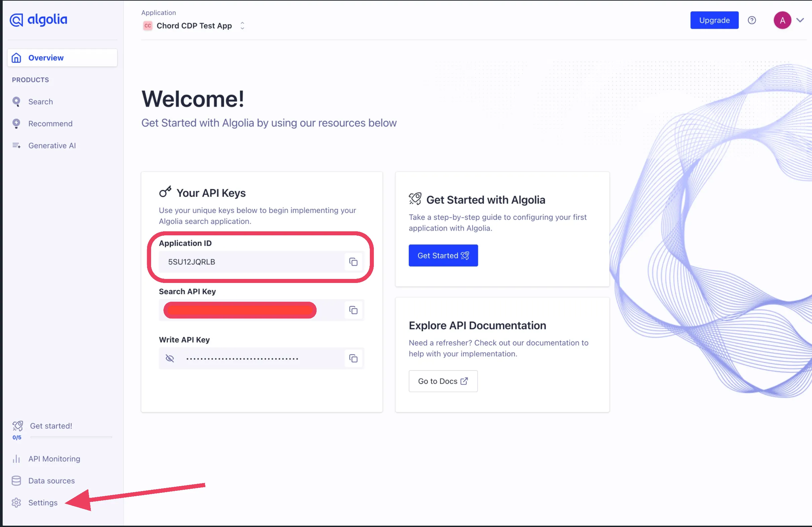Open Get started! onboarding checklist
The height and width of the screenshot is (527, 812).
[x=51, y=426]
